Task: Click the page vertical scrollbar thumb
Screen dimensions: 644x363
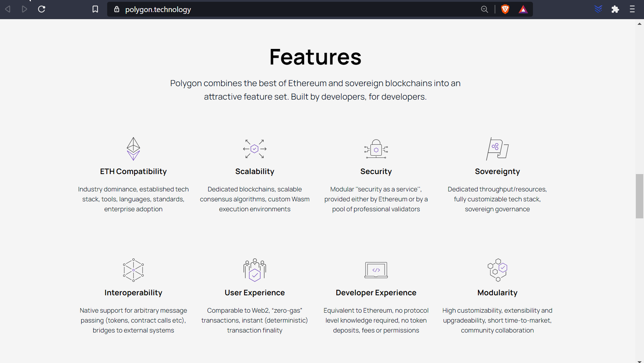Action: pos(639,196)
